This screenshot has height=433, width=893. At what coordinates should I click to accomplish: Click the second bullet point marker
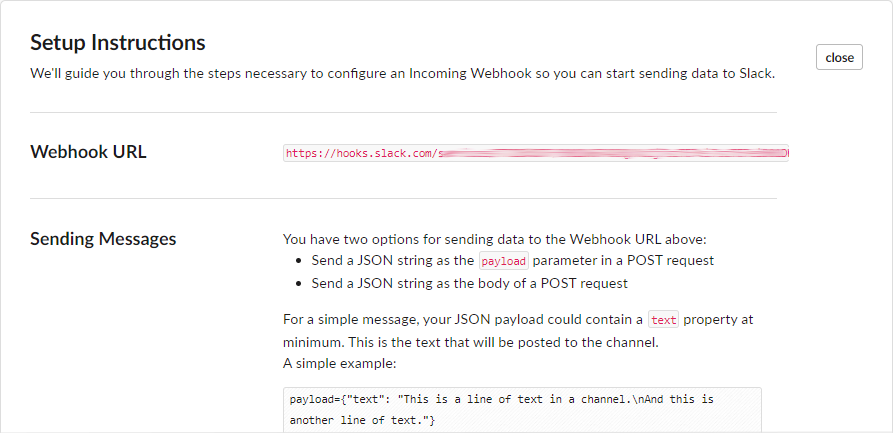coord(300,283)
